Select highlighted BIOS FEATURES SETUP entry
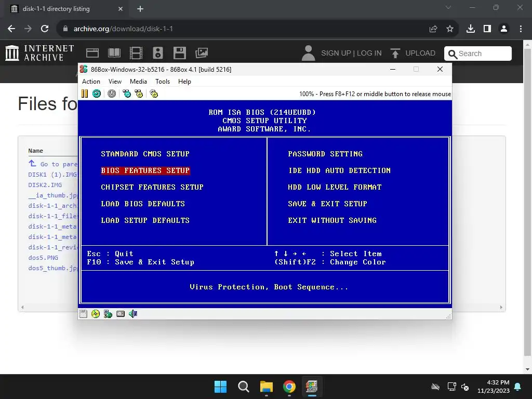 click(x=145, y=170)
